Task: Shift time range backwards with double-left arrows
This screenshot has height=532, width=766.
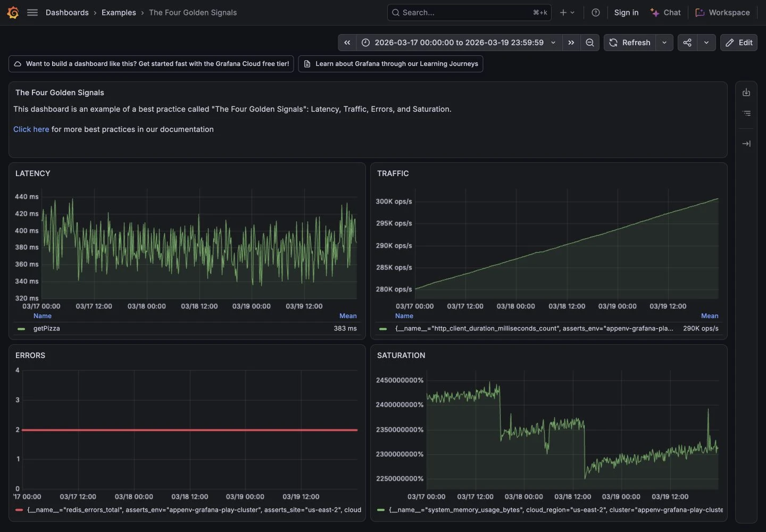Action: tap(347, 43)
